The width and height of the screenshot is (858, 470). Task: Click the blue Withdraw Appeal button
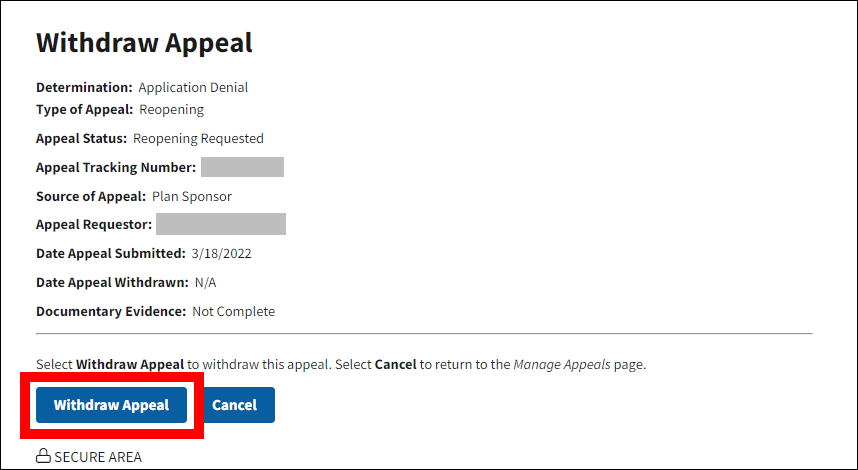click(111, 405)
